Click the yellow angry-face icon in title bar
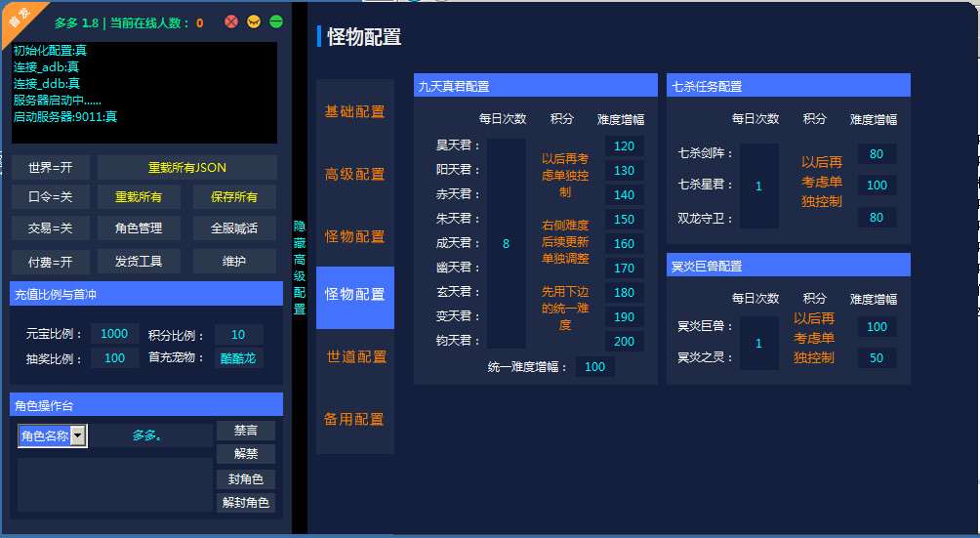This screenshot has height=538, width=980. (x=253, y=21)
